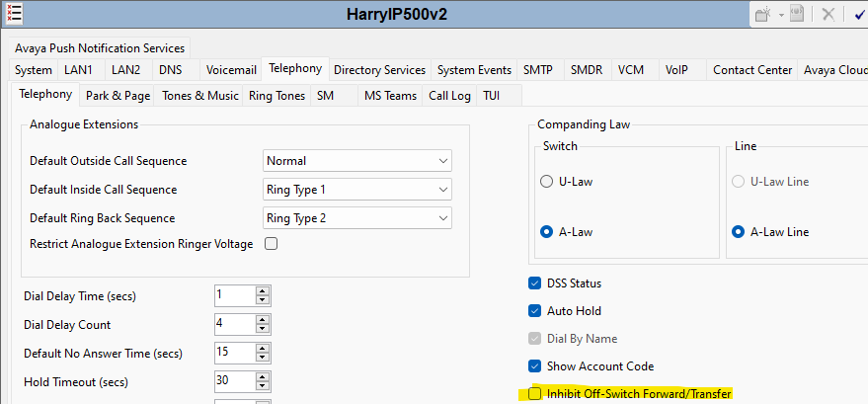The width and height of the screenshot is (868, 404).
Task: Increase Dial Delay Count with up arrow
Action: click(x=263, y=319)
